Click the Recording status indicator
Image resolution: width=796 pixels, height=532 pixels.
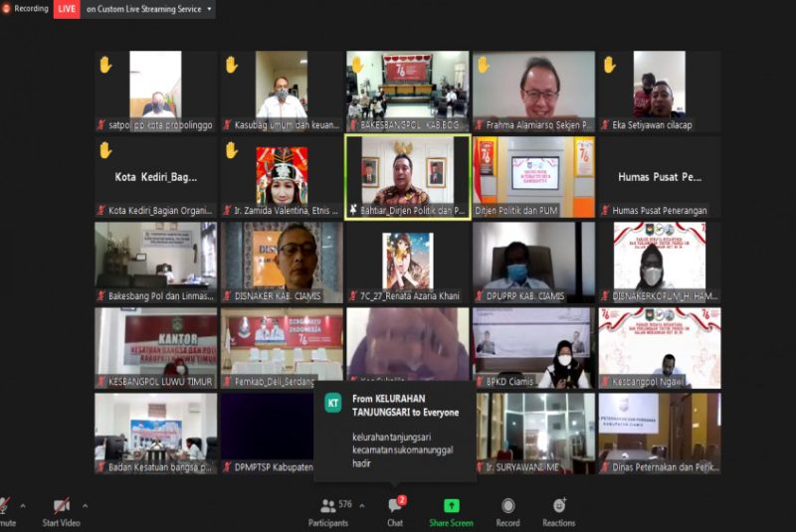pyautogui.click(x=25, y=9)
